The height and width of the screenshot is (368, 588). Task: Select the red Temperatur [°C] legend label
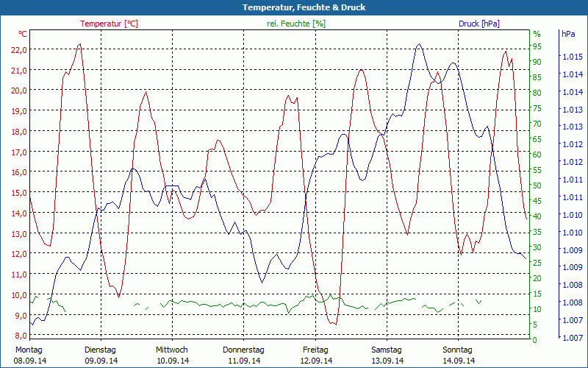(109, 24)
